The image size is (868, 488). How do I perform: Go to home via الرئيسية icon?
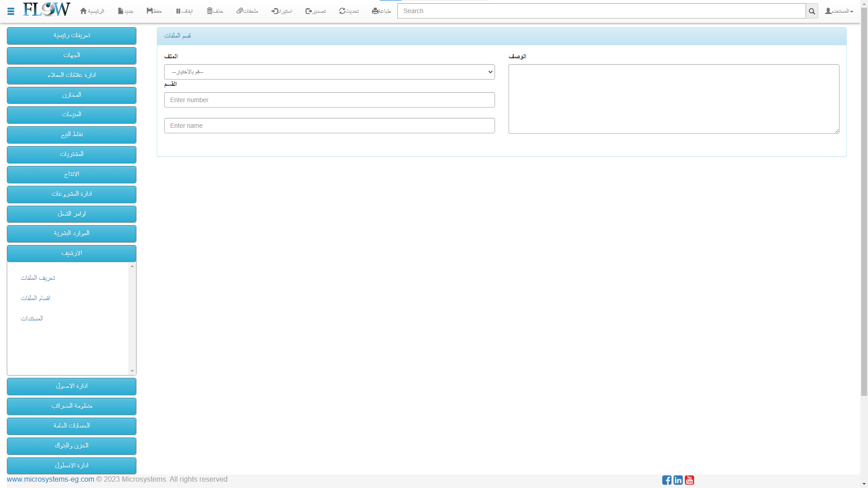[x=84, y=11]
